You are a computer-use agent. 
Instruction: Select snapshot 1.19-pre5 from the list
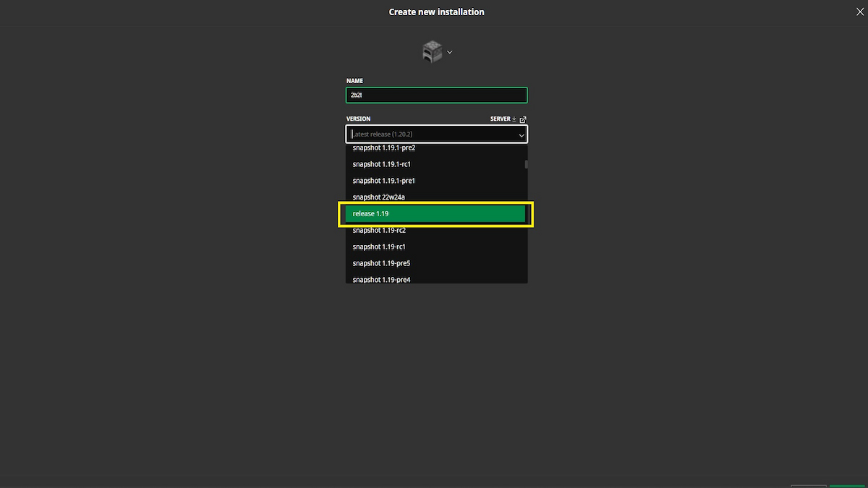(436, 262)
